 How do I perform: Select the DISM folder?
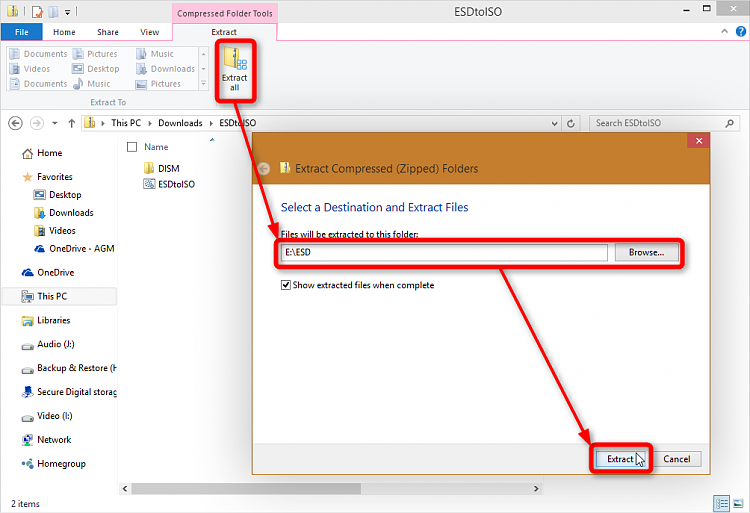pyautogui.click(x=162, y=168)
